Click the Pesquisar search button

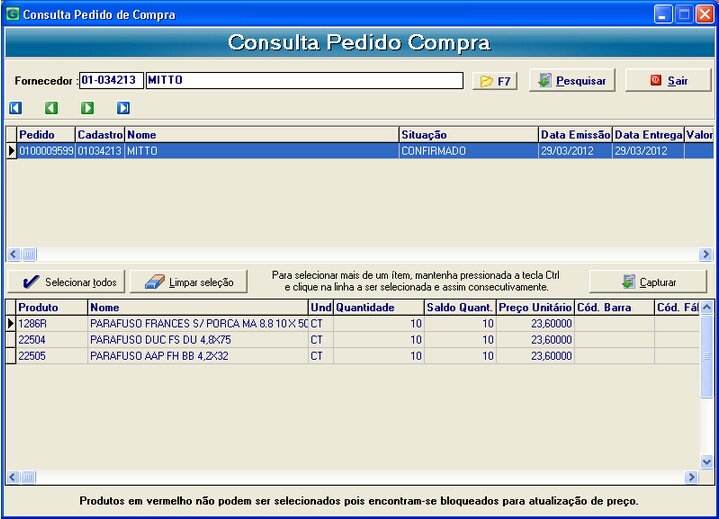click(x=572, y=81)
